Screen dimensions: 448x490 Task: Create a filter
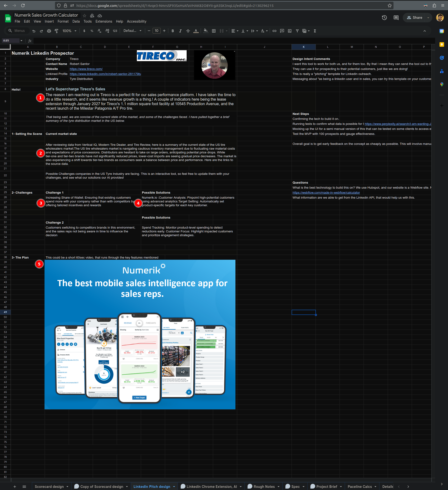(297, 31)
